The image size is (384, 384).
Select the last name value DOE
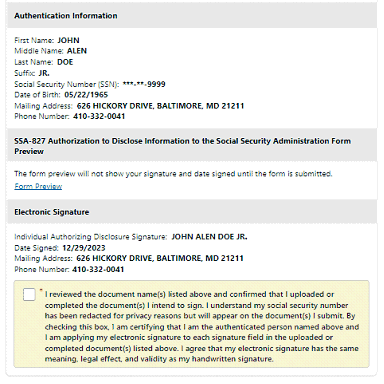pos(65,62)
